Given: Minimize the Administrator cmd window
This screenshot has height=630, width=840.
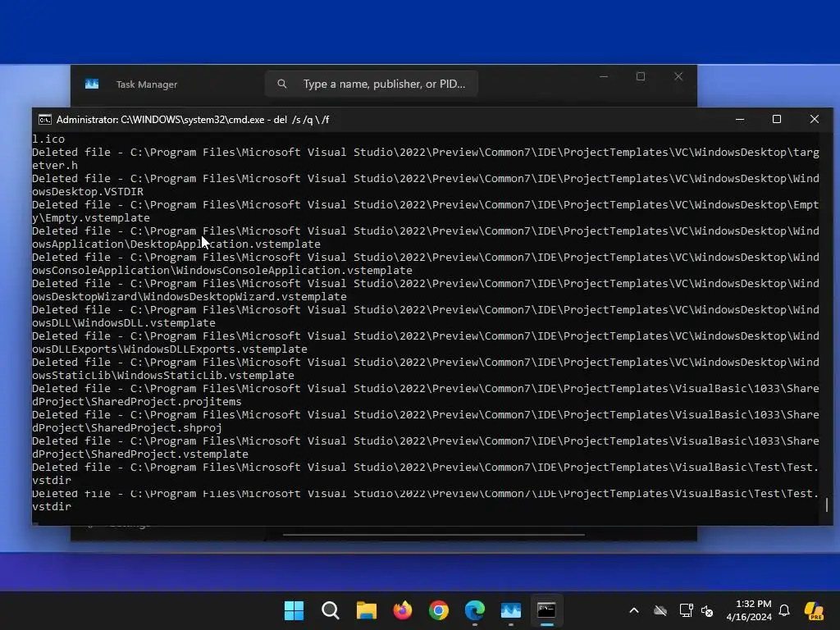Looking at the screenshot, I should (x=740, y=120).
